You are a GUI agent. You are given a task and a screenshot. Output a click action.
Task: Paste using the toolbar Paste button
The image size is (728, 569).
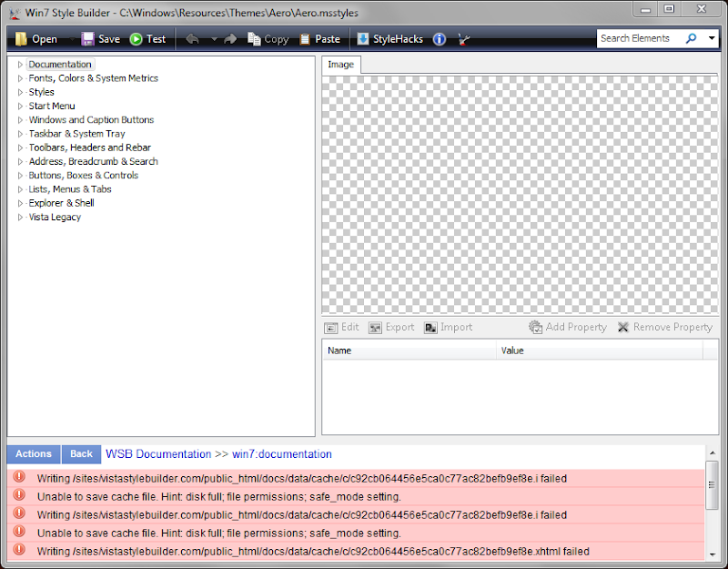[x=319, y=39]
